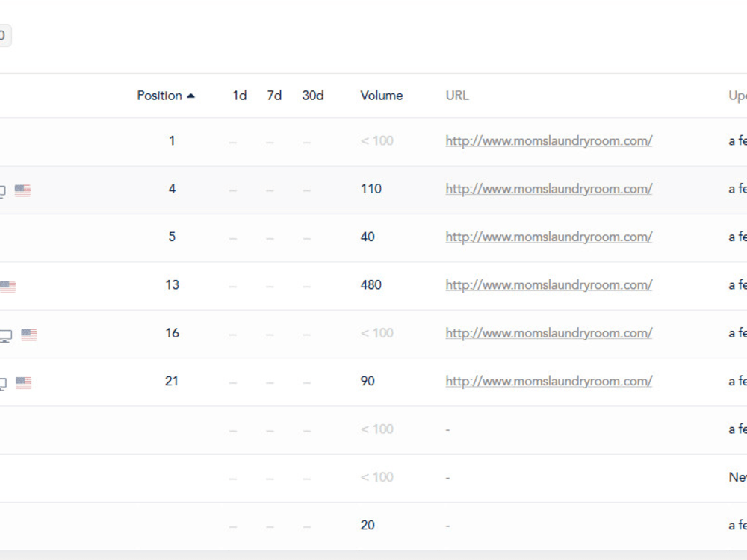This screenshot has height=560, width=747.
Task: Click desktop monitor icon in position 16 row
Action: click(x=5, y=336)
